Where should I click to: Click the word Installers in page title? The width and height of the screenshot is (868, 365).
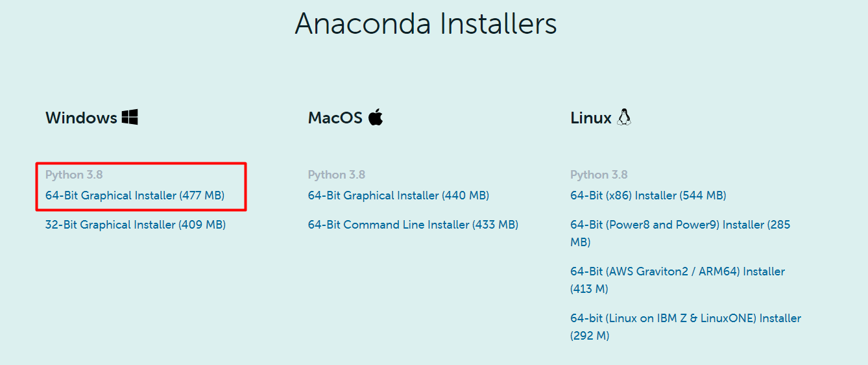[498, 24]
